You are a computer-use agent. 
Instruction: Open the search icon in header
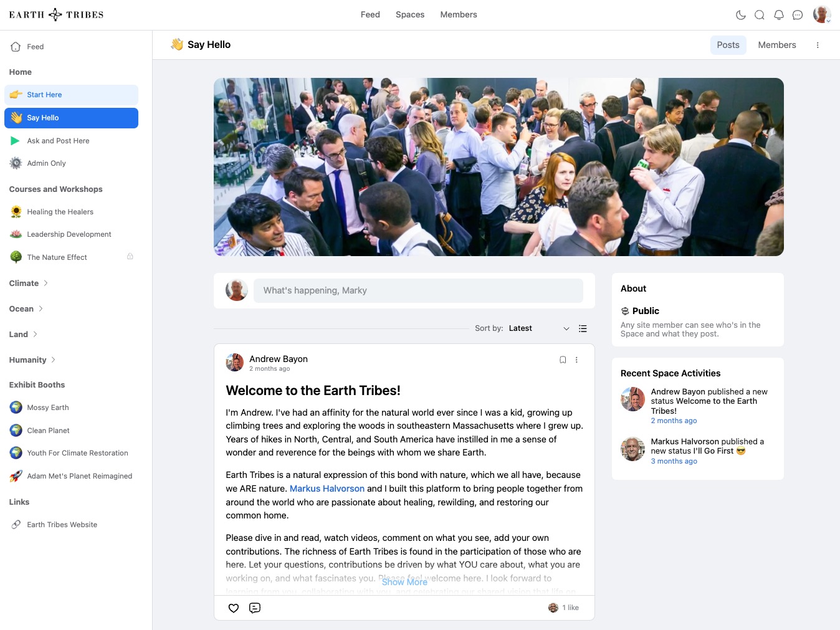760,15
